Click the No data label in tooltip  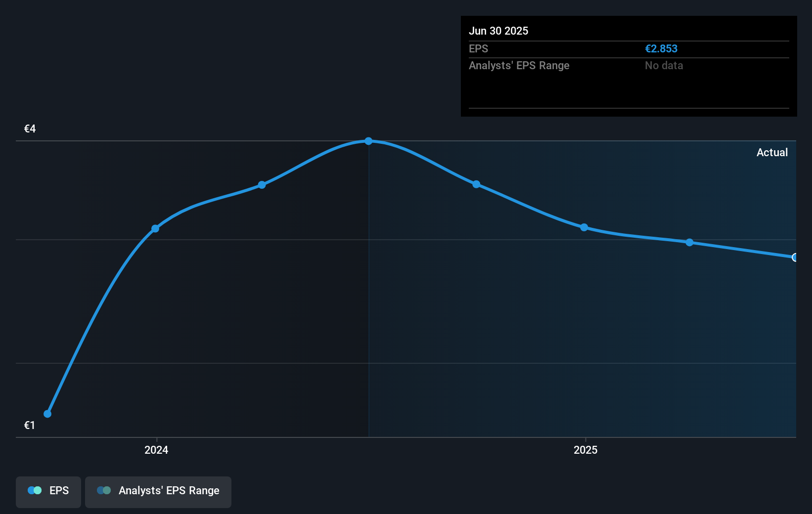pos(664,65)
